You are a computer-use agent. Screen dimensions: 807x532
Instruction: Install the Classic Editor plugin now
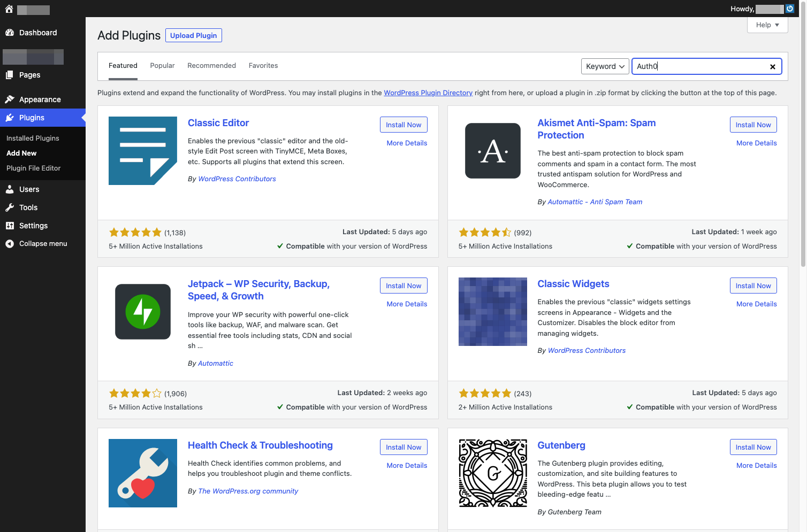click(x=403, y=125)
